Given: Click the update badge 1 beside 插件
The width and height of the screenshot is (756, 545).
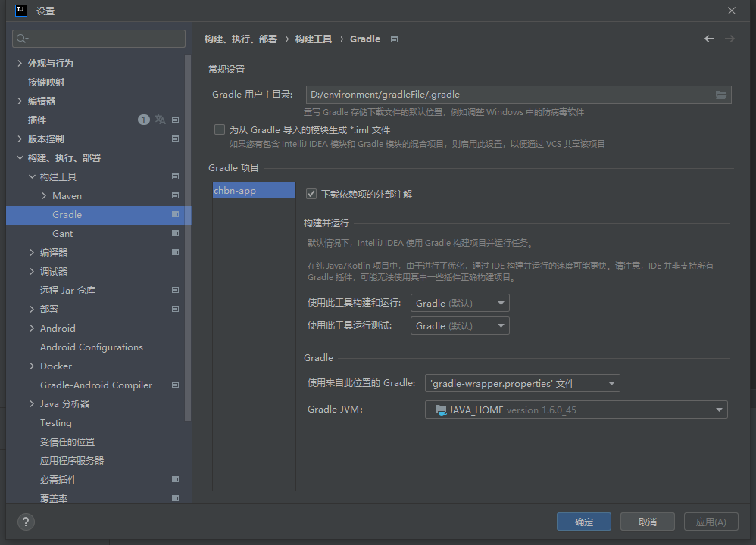Looking at the screenshot, I should pos(143,119).
